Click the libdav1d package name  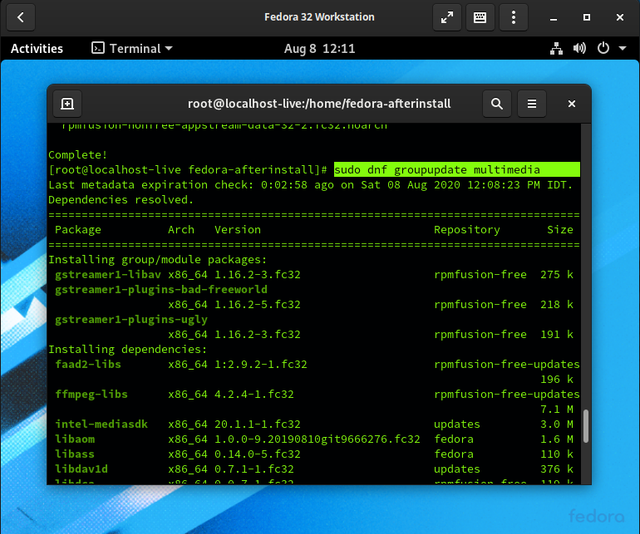(81, 469)
